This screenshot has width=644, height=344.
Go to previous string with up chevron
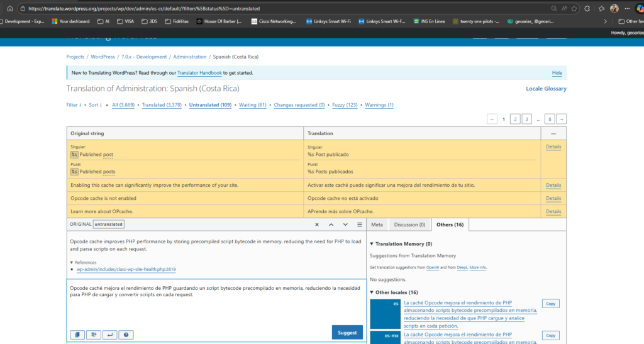click(x=331, y=225)
